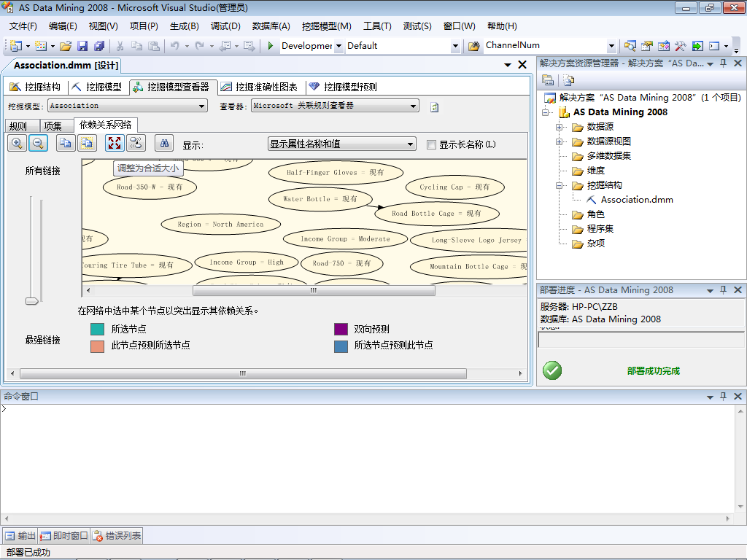This screenshot has height=560, width=747.
Task: Select Association.dmm in Solution Explorer
Action: (x=636, y=200)
